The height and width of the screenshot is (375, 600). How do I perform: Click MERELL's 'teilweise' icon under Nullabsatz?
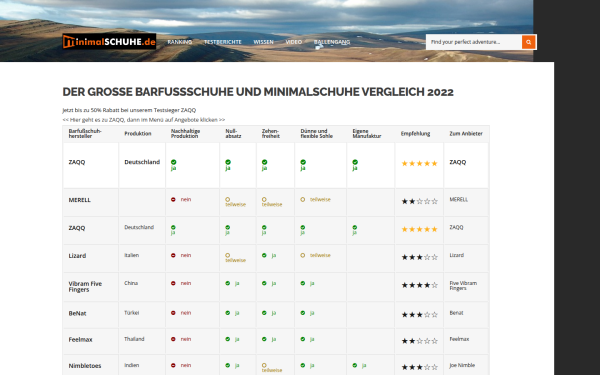point(227,199)
